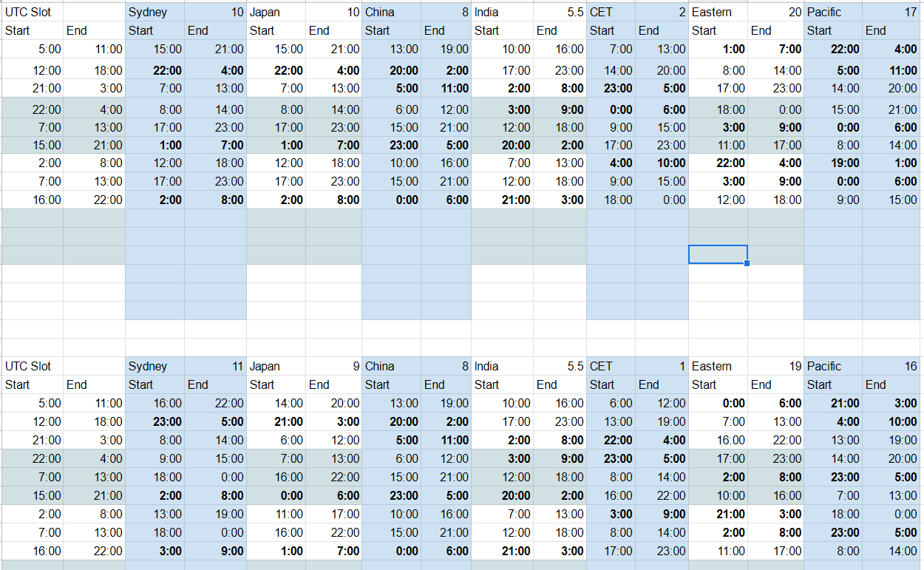924x570 pixels.
Task: Click the Eastern offset cell showing 20
Action: (775, 12)
